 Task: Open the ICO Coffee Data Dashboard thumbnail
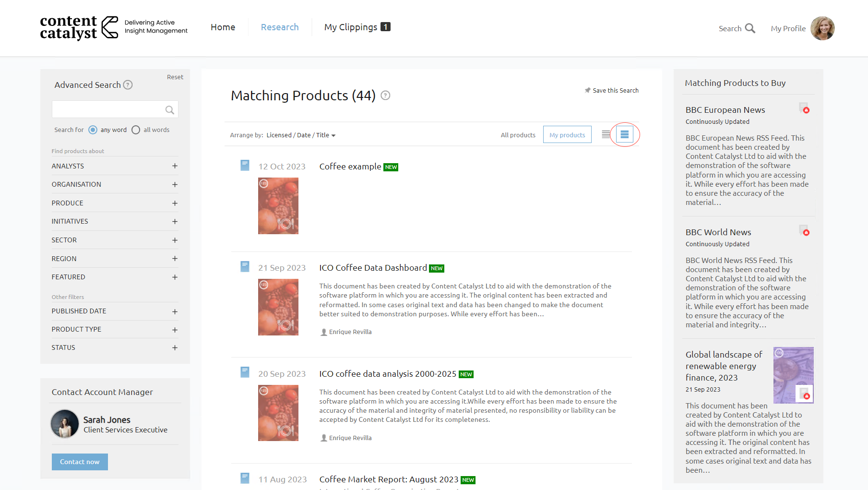click(x=278, y=307)
